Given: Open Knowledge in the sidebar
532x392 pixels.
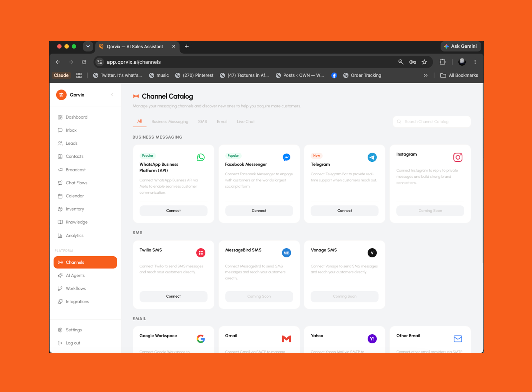Looking at the screenshot, I should (85, 222).
